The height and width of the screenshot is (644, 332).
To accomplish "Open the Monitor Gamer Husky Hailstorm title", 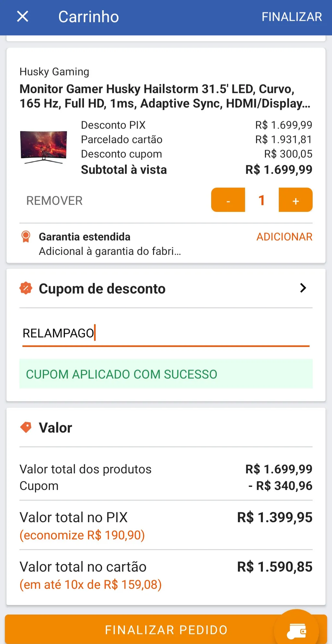I will (x=165, y=96).
